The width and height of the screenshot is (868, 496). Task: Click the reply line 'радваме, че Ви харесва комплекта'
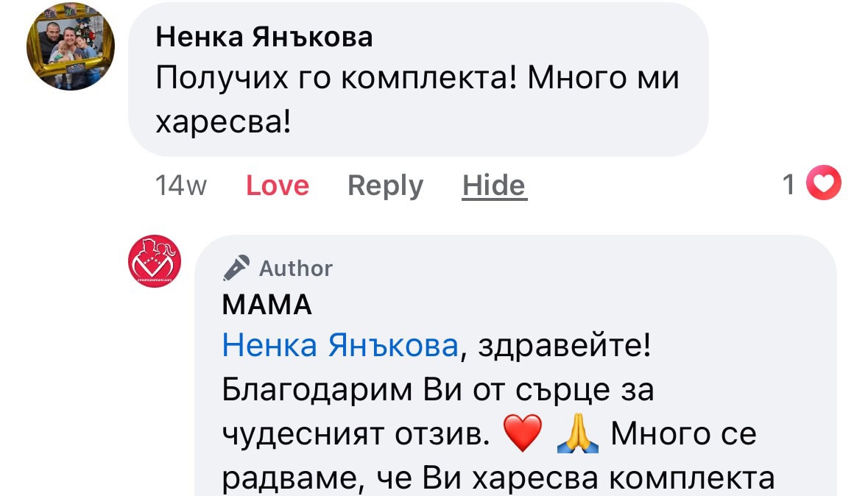pos(498,478)
